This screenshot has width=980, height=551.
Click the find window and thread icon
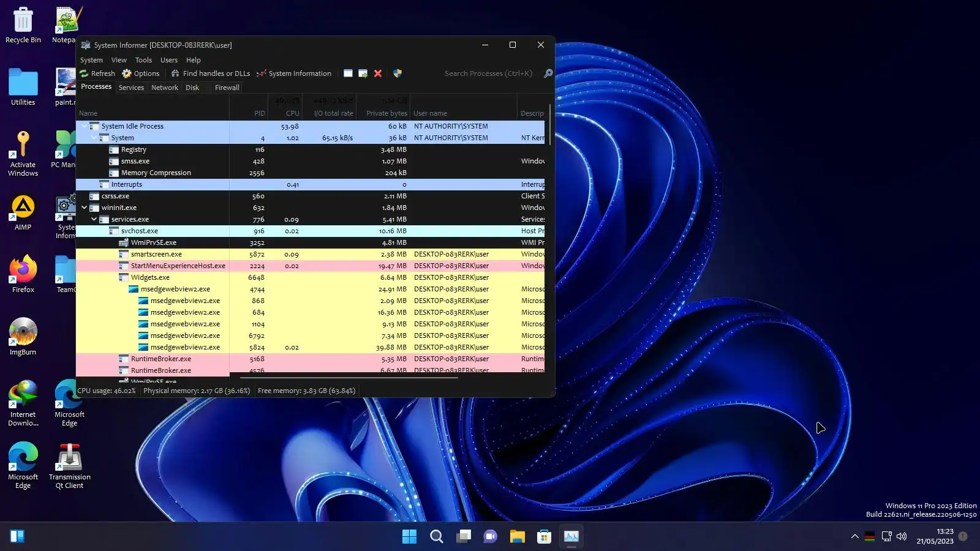click(363, 73)
